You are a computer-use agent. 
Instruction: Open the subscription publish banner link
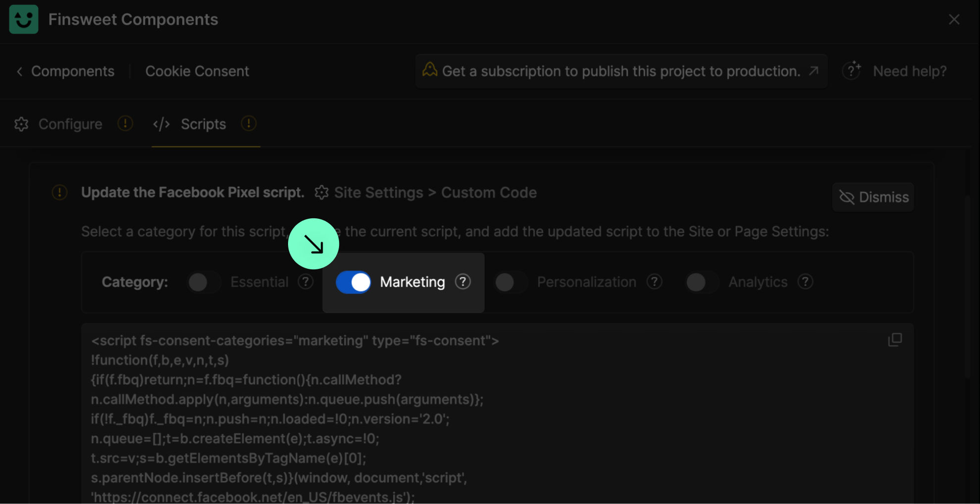click(x=621, y=71)
